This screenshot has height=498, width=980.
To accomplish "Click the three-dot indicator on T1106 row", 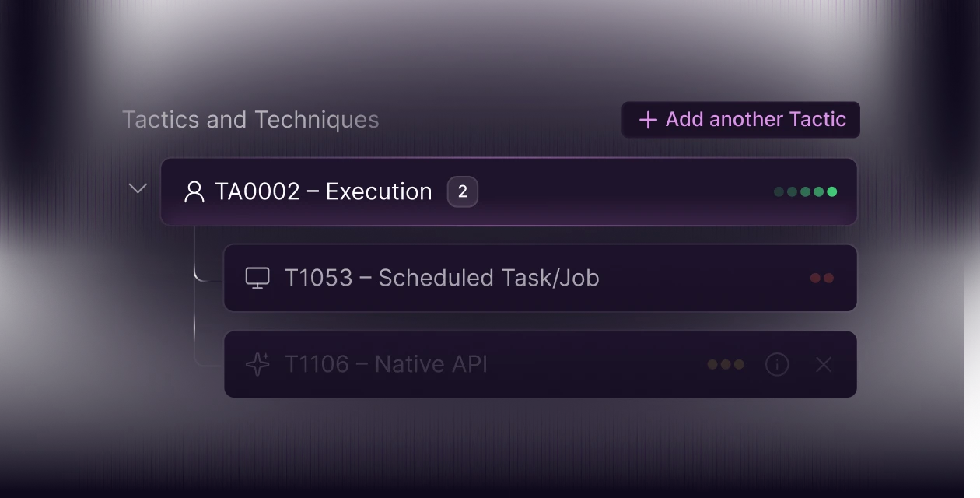I will [726, 364].
